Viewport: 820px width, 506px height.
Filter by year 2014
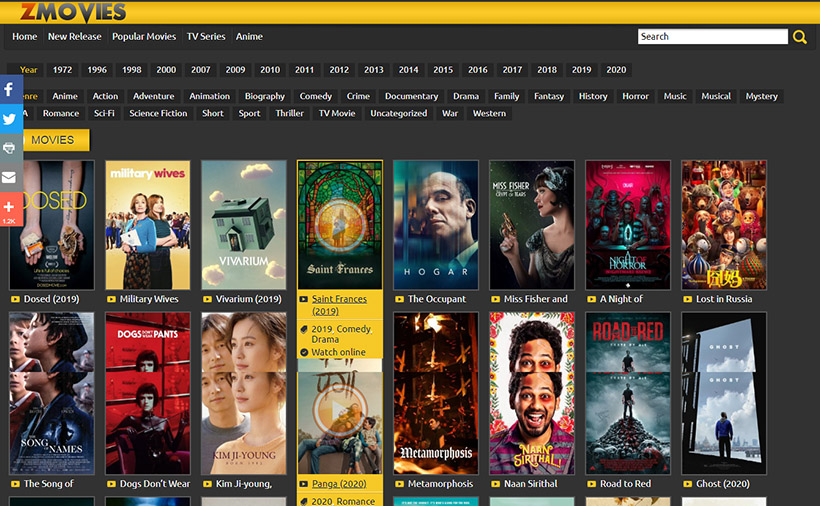point(408,70)
